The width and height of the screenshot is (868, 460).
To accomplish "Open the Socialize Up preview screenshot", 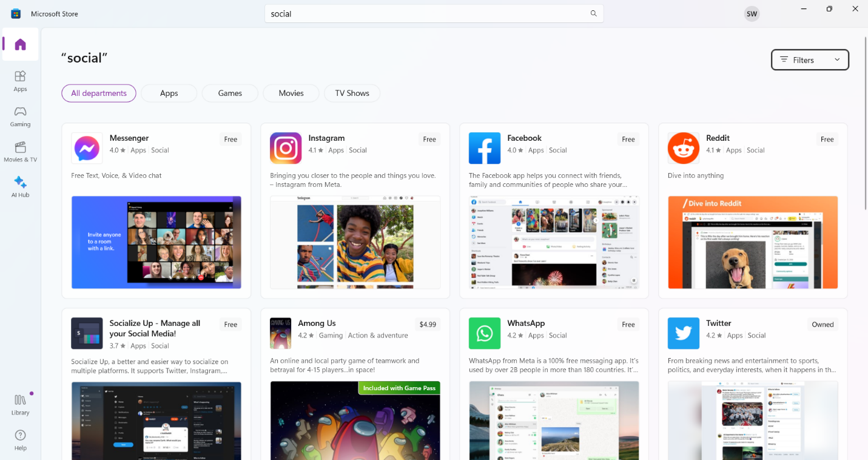I will click(156, 421).
